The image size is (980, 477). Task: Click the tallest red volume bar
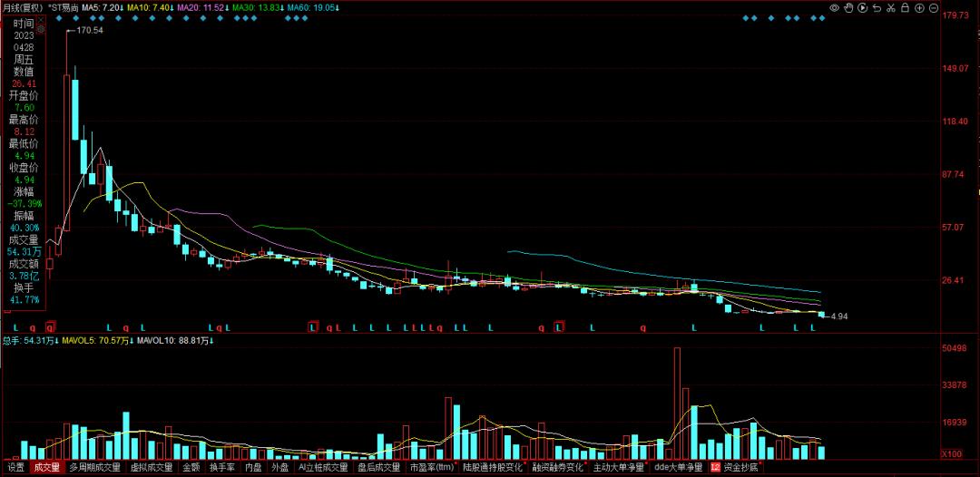coord(677,404)
